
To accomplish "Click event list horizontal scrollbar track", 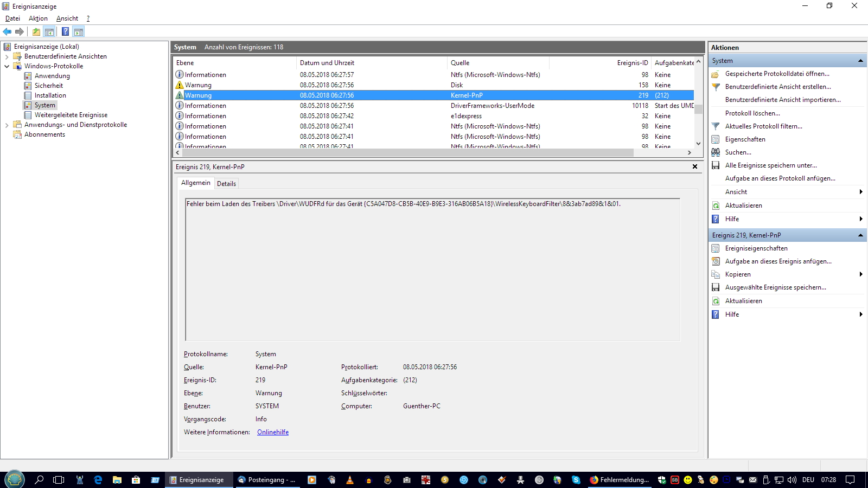I will (660, 153).
